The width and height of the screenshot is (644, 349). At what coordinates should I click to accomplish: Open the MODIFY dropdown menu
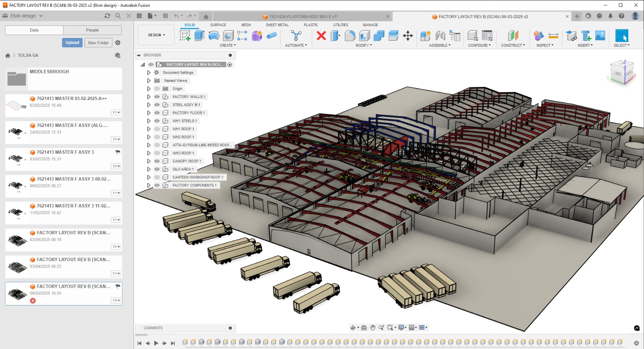pyautogui.click(x=364, y=46)
